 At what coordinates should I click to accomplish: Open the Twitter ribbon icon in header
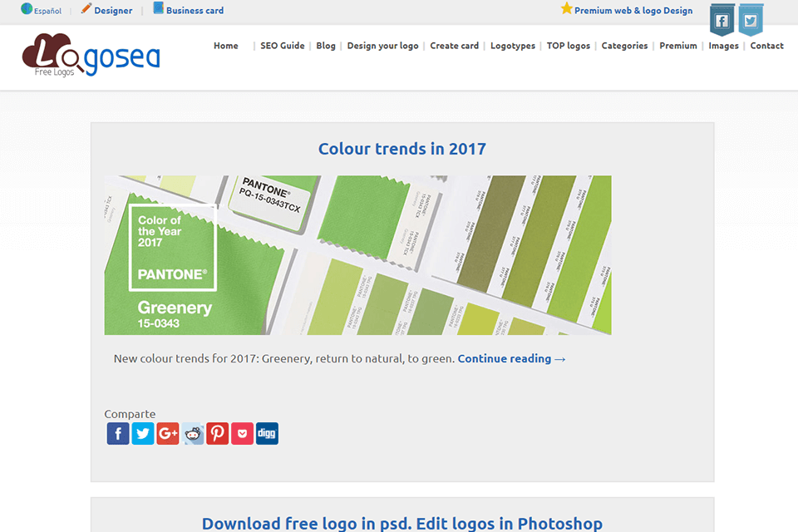(751, 20)
